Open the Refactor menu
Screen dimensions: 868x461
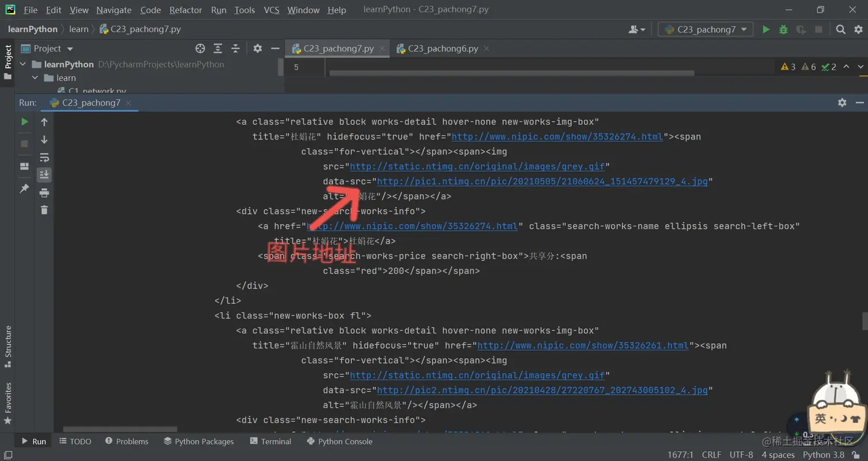[x=185, y=10]
